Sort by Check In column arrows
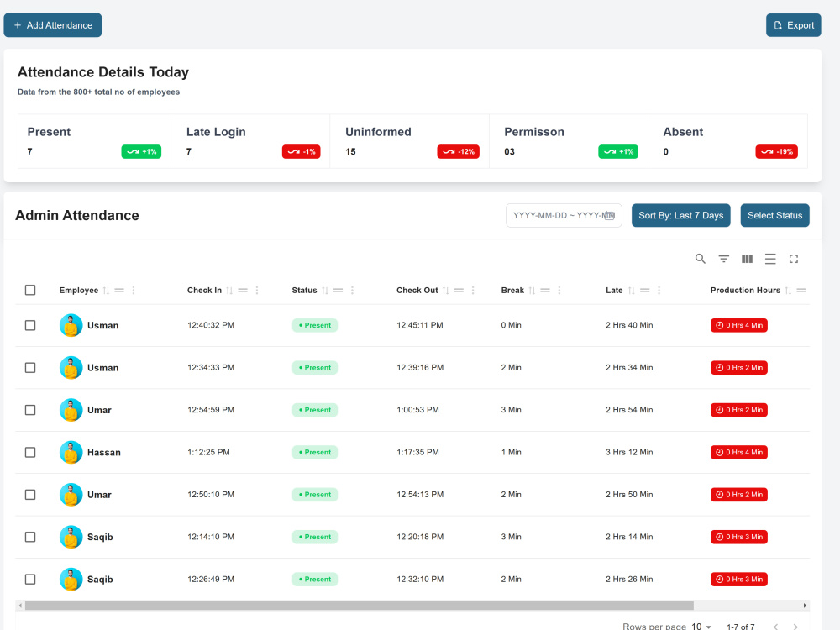Screen dimensions: 840x630 (229, 291)
